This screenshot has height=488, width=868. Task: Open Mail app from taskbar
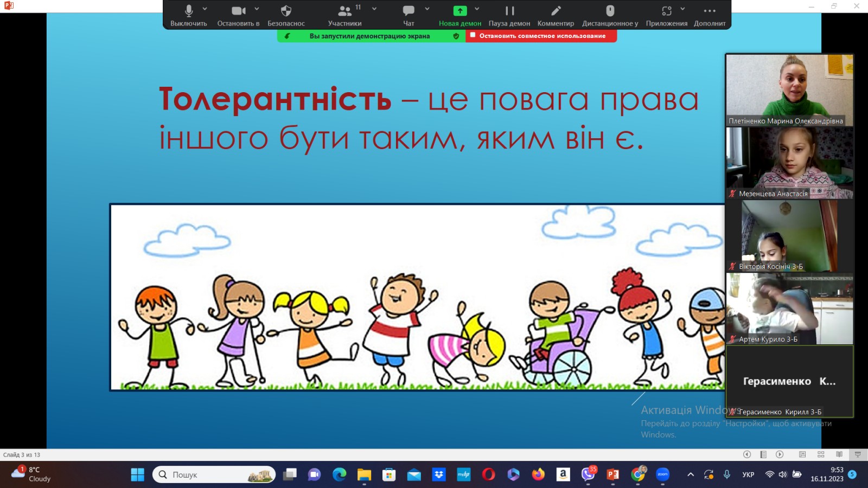[414, 475]
